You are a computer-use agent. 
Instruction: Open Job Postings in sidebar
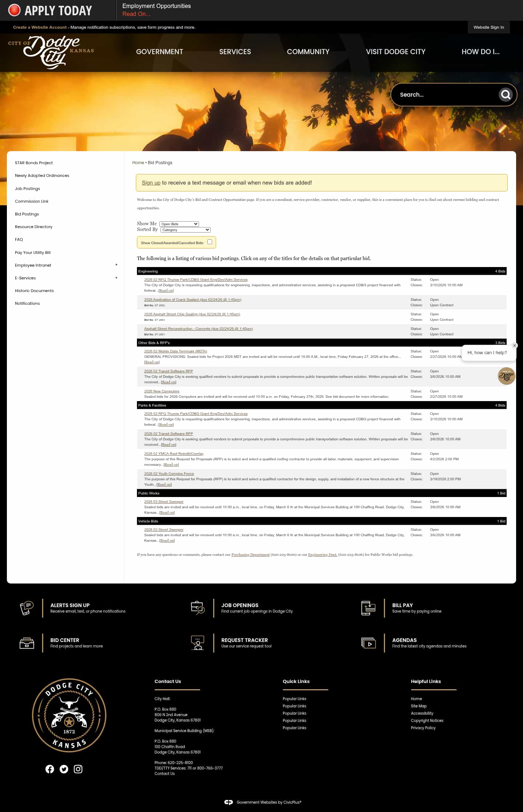[x=28, y=189]
